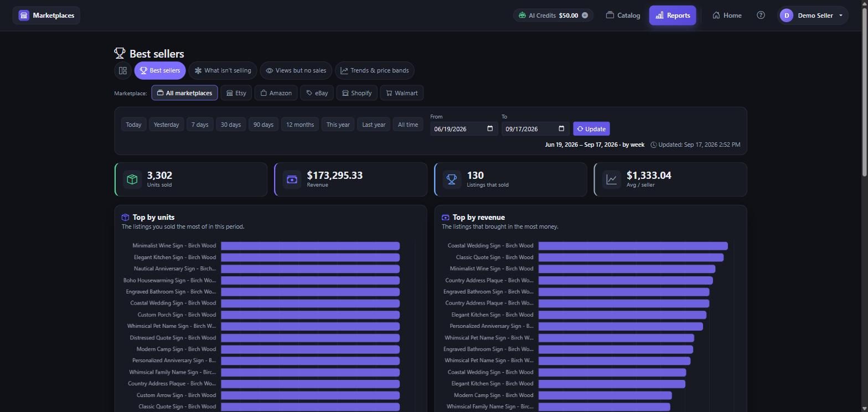Open calendar picker in To date
The image size is (868, 412).
tap(561, 129)
